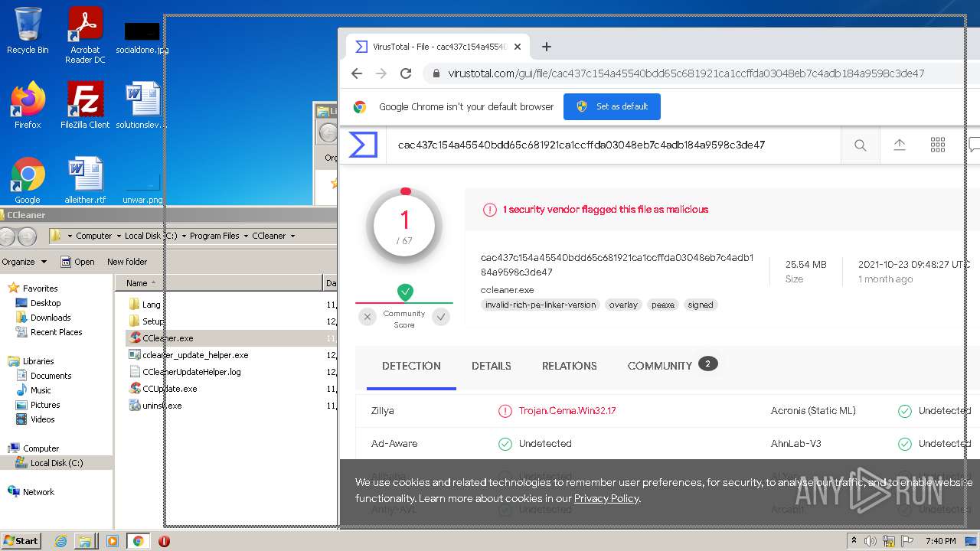Image resolution: width=980 pixels, height=551 pixels.
Task: Select CCleaner.exe file
Action: (x=162, y=338)
